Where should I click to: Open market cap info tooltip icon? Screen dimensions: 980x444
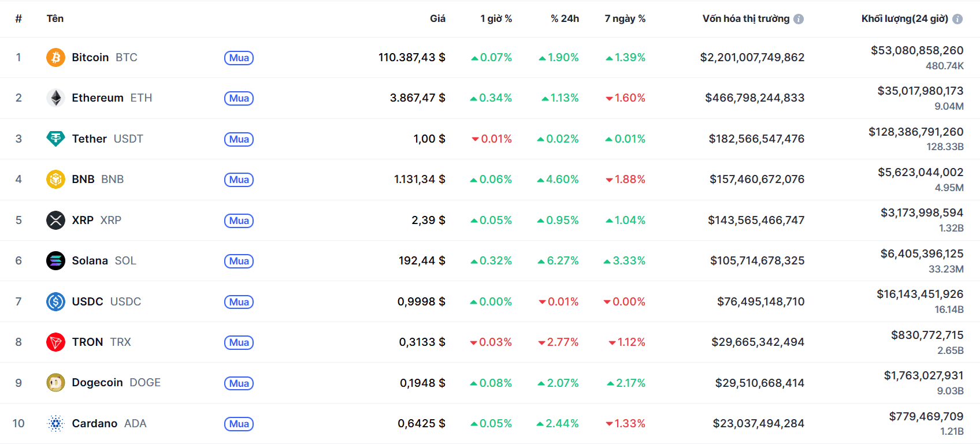[799, 19]
